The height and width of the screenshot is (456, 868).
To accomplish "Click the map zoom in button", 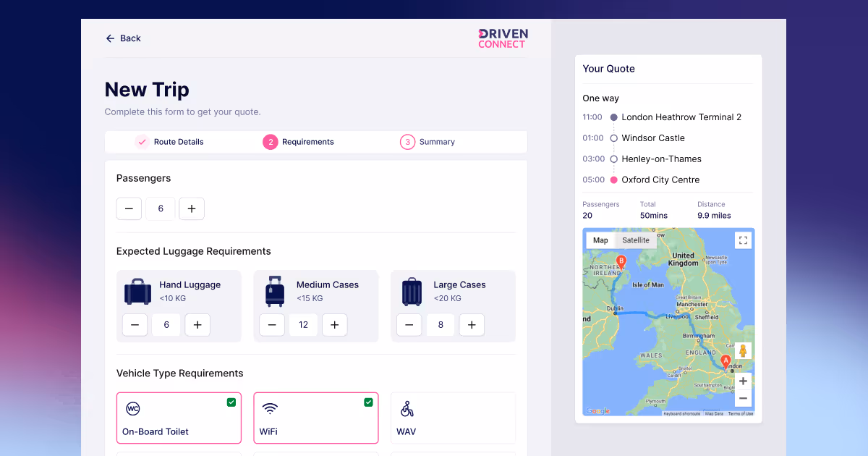I will 743,381.
